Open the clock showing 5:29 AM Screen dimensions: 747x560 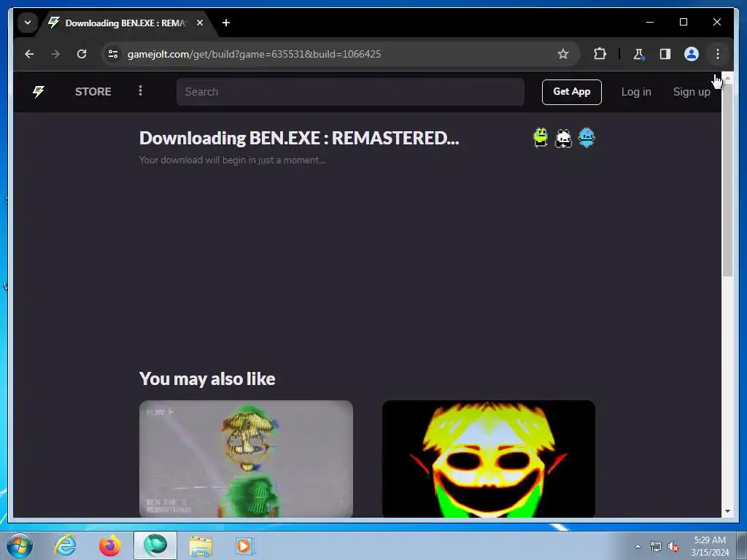tap(710, 546)
